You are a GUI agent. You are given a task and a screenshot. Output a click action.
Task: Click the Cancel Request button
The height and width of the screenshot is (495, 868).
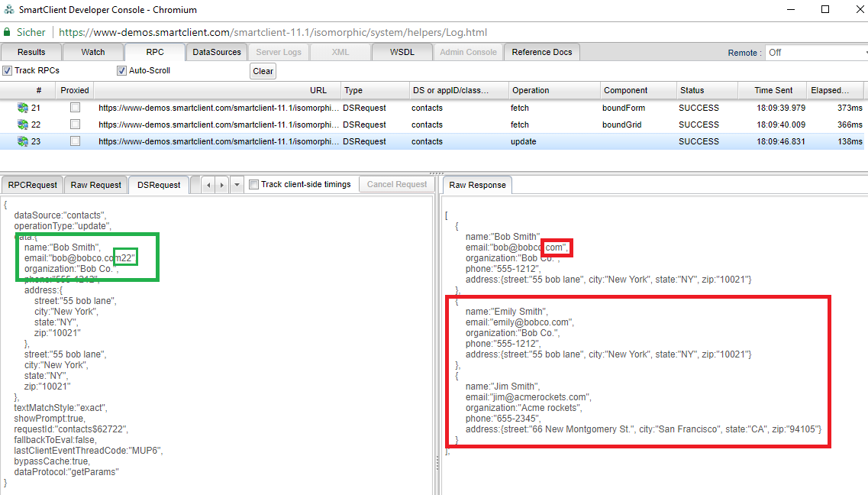[x=397, y=184]
